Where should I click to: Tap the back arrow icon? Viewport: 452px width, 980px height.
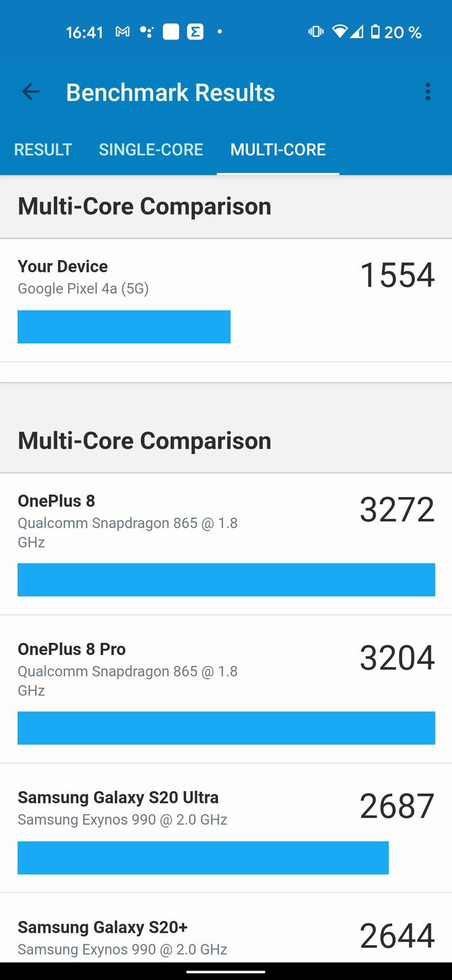pos(31,92)
